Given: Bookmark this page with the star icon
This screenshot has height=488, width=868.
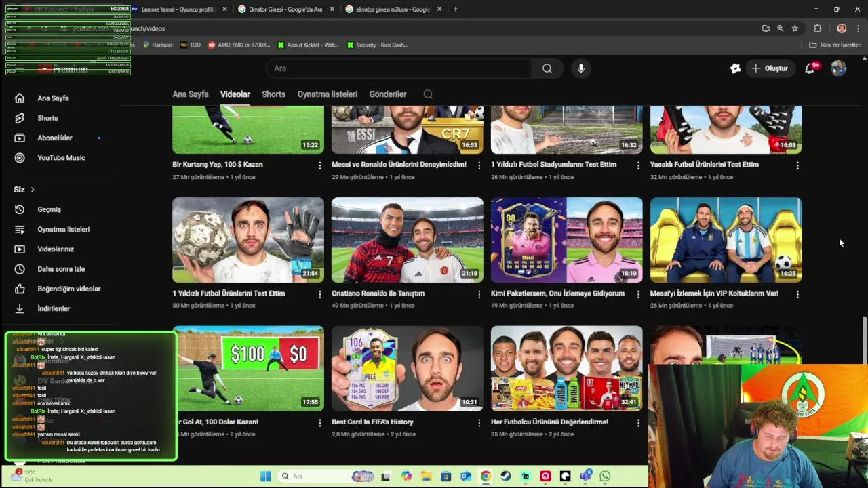Looking at the screenshot, I should pyautogui.click(x=795, y=28).
